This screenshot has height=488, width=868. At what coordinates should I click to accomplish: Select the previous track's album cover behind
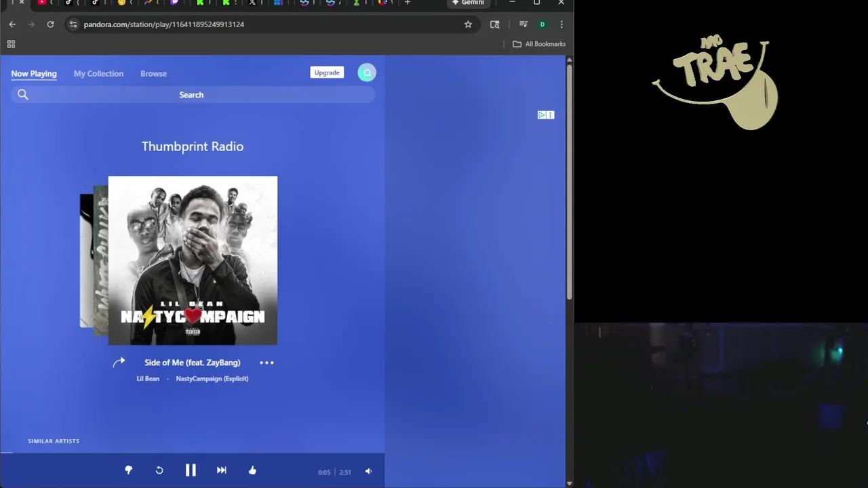pos(100,261)
